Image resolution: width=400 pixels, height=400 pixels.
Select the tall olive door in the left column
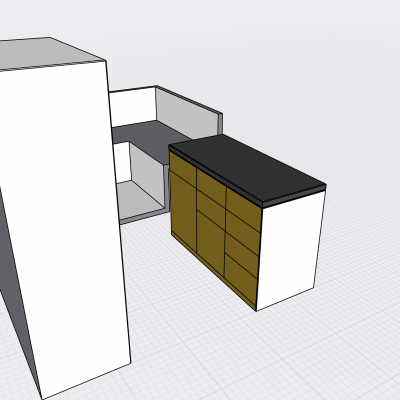click(x=183, y=211)
